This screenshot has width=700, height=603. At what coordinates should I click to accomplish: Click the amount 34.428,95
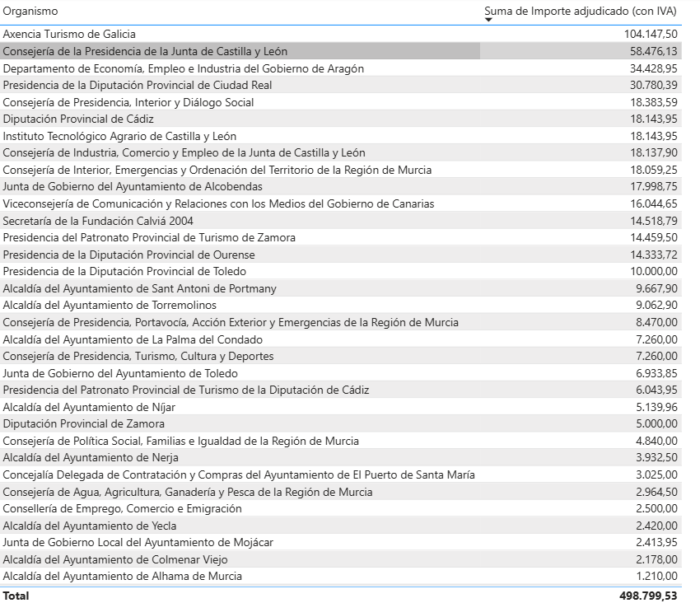tap(654, 68)
